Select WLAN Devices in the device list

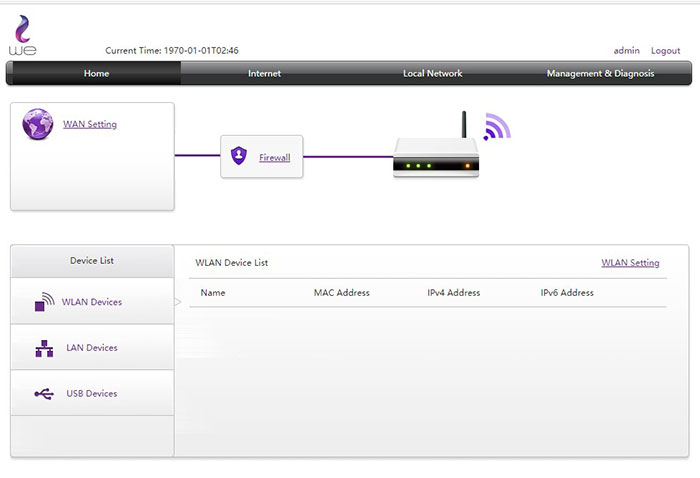(92, 302)
